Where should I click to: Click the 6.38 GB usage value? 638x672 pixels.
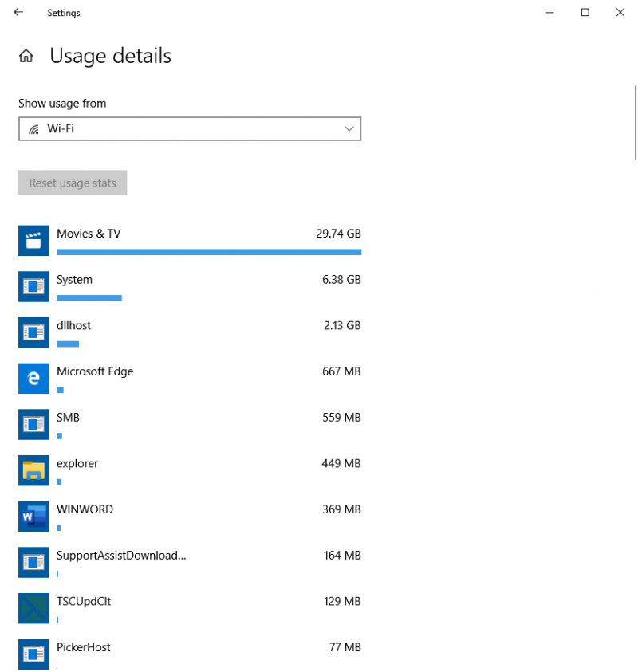(341, 280)
